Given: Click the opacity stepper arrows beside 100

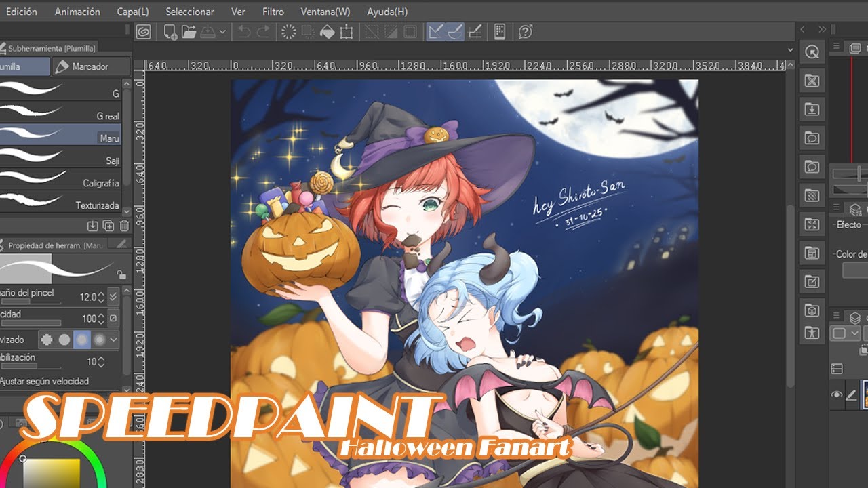Looking at the screenshot, I should pyautogui.click(x=101, y=318).
